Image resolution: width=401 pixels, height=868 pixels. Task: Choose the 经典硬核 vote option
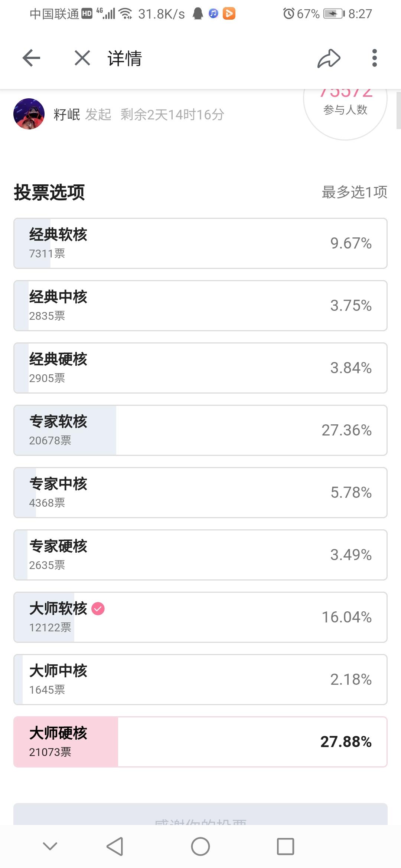tap(200, 368)
